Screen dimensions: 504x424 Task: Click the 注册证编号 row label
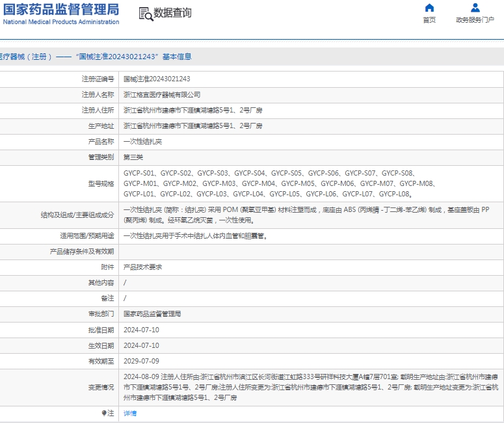(98, 79)
